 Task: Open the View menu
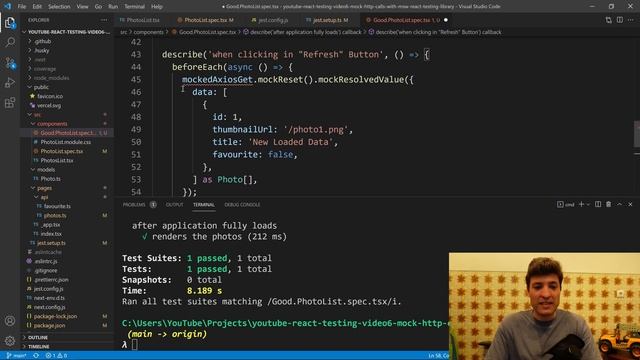coord(82,7)
